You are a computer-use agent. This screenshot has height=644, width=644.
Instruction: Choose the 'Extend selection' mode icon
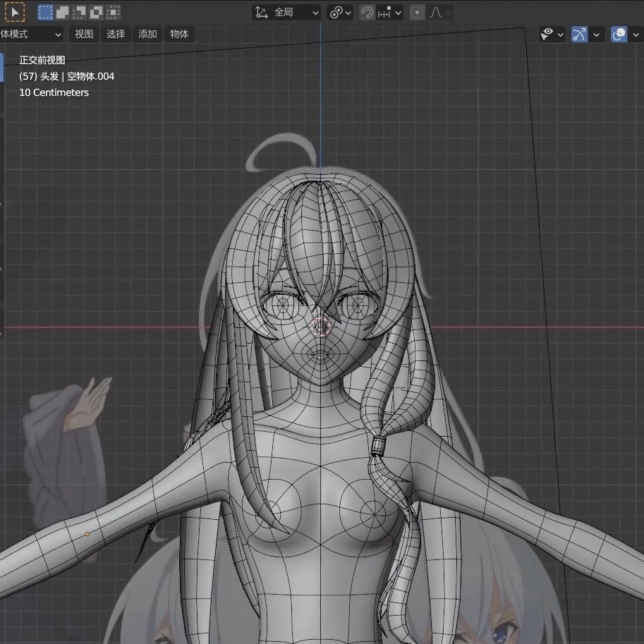(63, 12)
